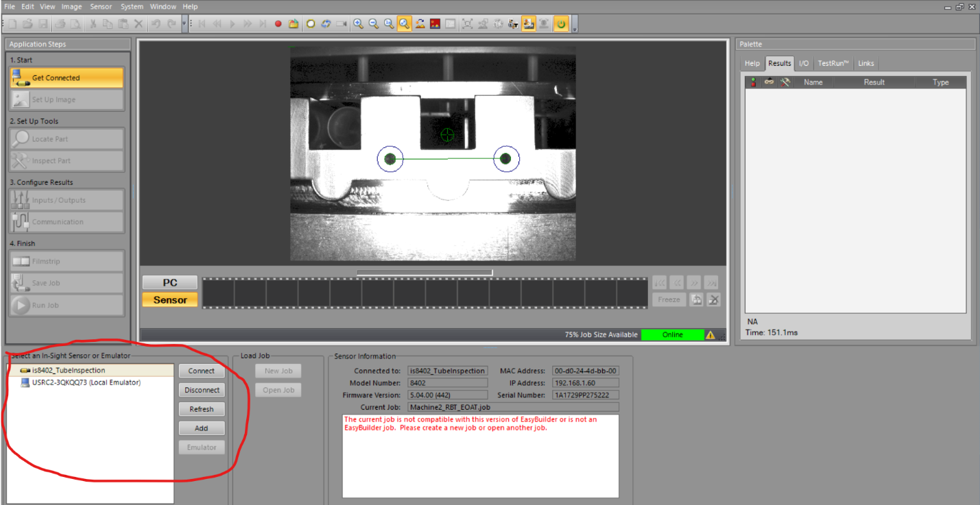The image size is (980, 505).
Task: Click the Redo arrow toolbar icon
Action: (x=171, y=23)
